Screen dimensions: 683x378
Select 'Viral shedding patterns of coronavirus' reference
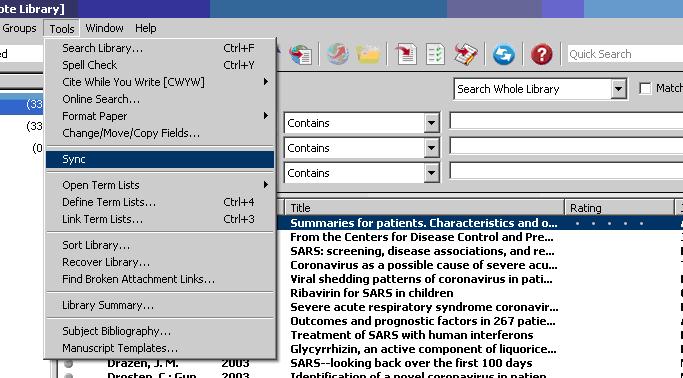pyautogui.click(x=421, y=279)
